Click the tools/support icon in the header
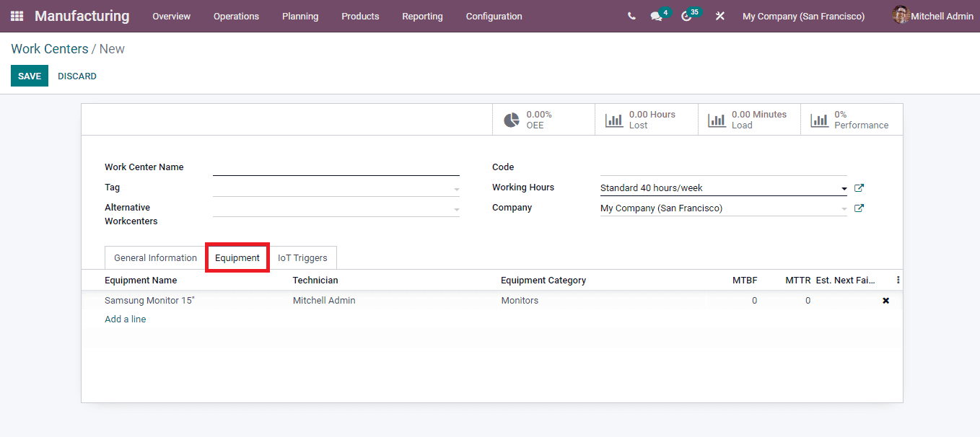Screen dimensions: 980x437 coord(719,16)
